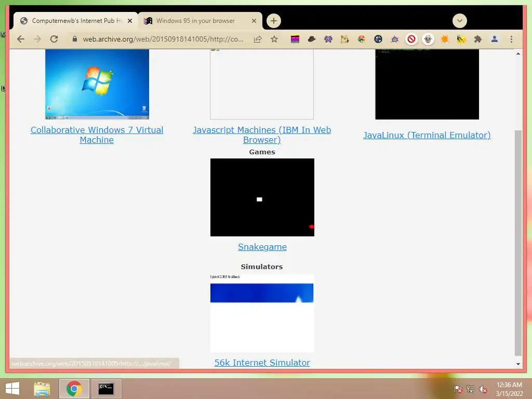The image size is (532, 399).
Task: Open the Extensions puzzle piece menu
Action: coord(478,39)
